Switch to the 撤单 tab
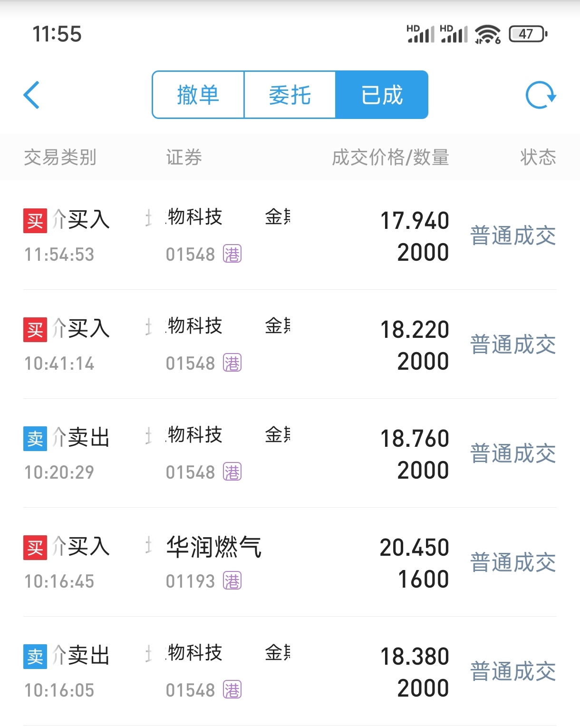 coord(198,95)
